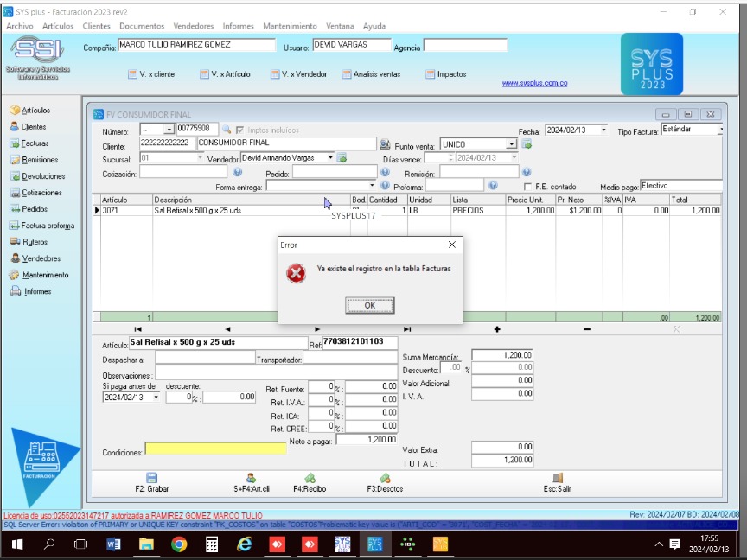Expand the Punto venta UNICO dropdown
Screen dimensions: 747x560
coord(511,143)
